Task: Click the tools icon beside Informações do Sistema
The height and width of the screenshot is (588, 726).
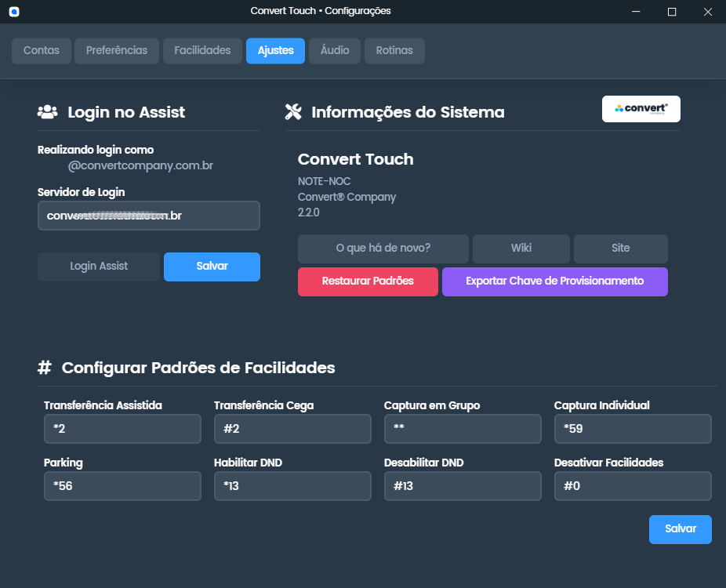Action: click(x=293, y=112)
